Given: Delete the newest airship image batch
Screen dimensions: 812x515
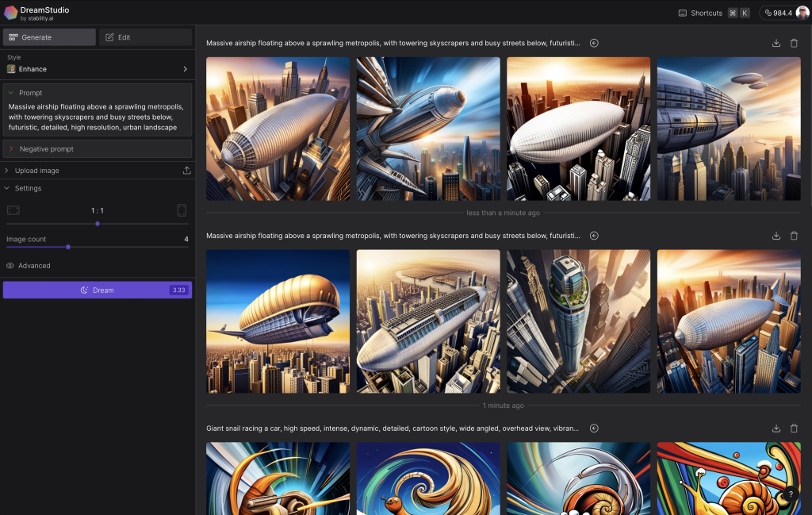Looking at the screenshot, I should point(794,43).
